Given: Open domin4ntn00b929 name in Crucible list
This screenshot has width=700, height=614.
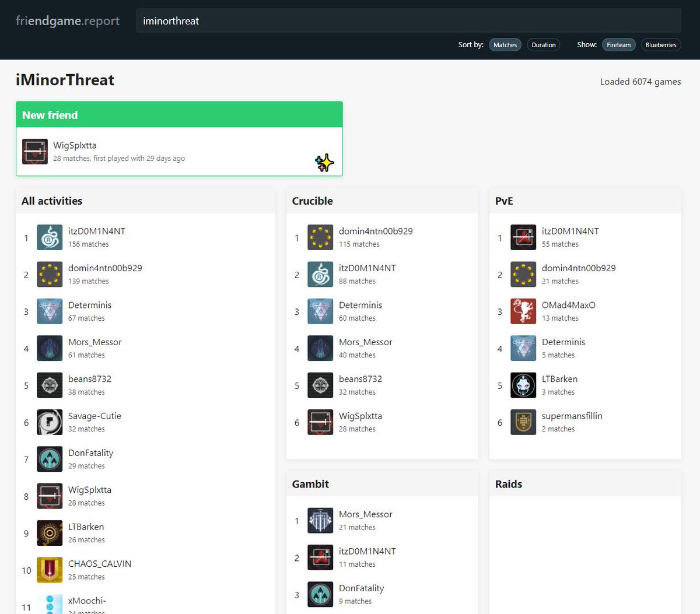Looking at the screenshot, I should point(376,231).
